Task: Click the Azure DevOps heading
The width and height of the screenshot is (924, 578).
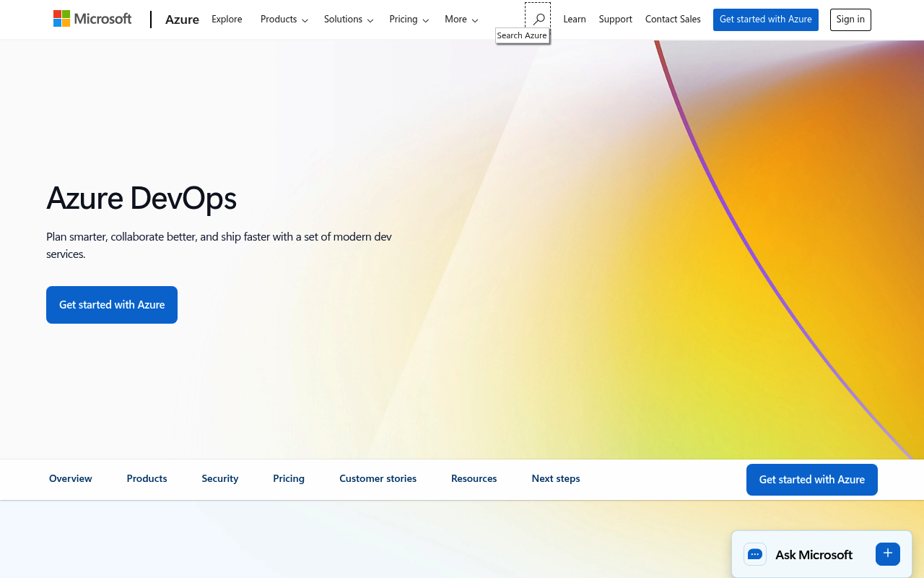Action: pyautogui.click(x=141, y=198)
